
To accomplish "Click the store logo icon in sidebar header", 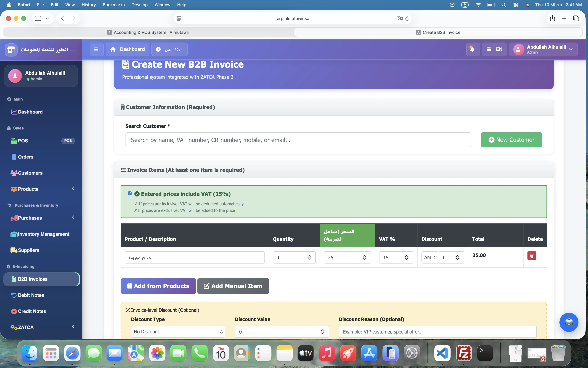I will [x=11, y=50].
